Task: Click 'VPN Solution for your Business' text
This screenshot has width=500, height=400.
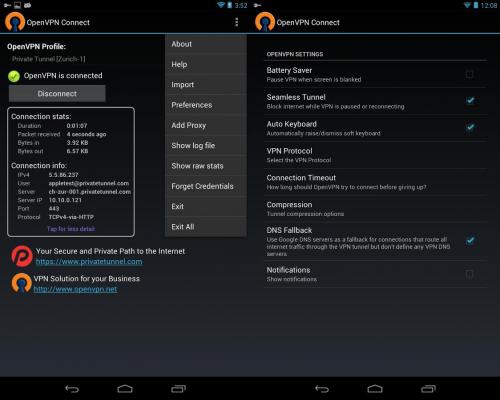Action: pyautogui.click(x=87, y=279)
